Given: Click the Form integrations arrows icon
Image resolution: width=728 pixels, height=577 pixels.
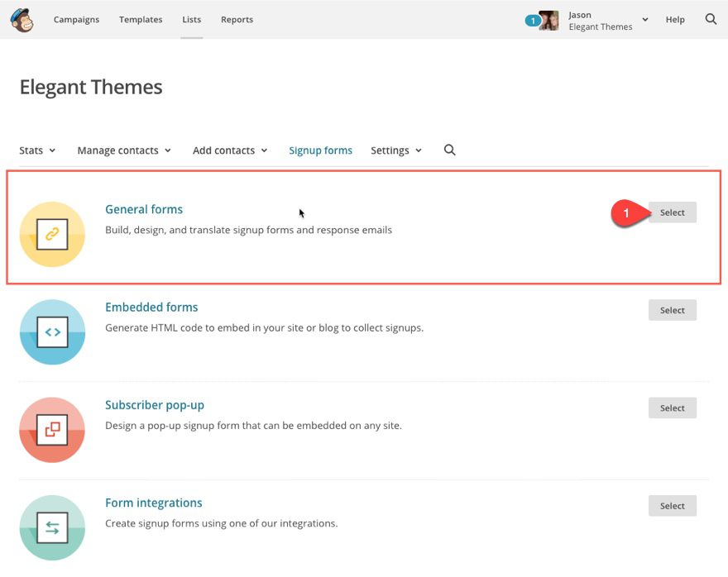Looking at the screenshot, I should 52,528.
